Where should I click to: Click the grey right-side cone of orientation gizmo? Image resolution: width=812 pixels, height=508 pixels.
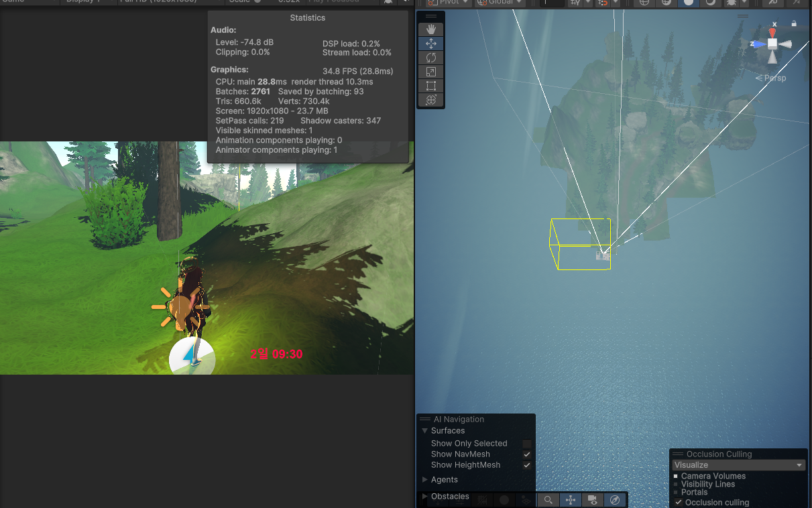click(x=785, y=44)
